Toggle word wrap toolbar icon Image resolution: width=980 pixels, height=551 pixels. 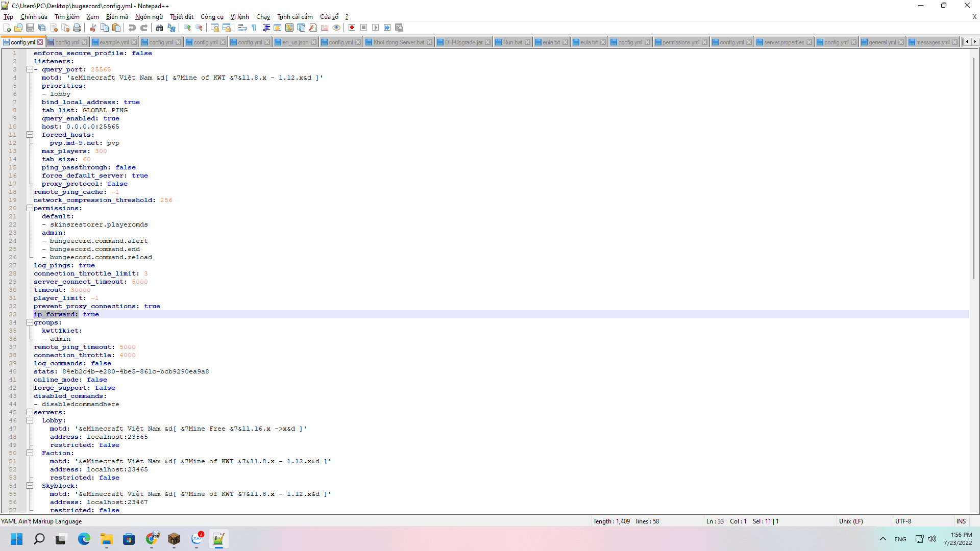242,28
